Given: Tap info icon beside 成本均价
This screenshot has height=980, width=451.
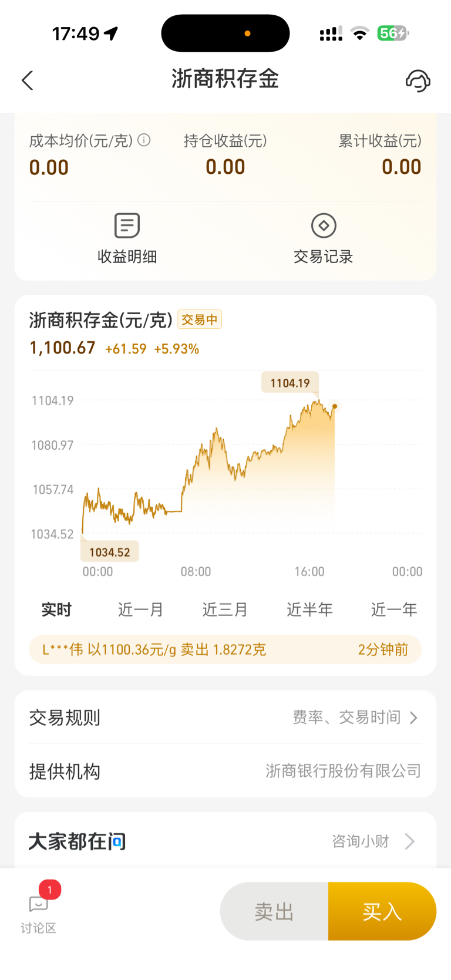Looking at the screenshot, I should coord(144,140).
